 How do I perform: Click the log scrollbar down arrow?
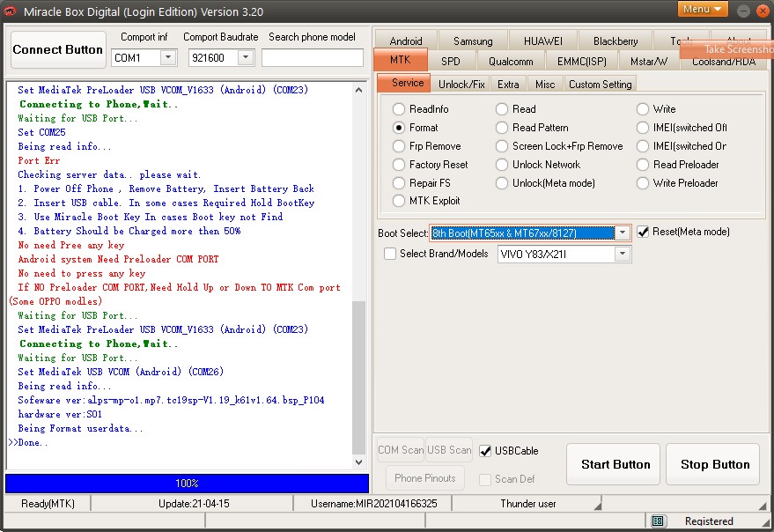pos(359,462)
